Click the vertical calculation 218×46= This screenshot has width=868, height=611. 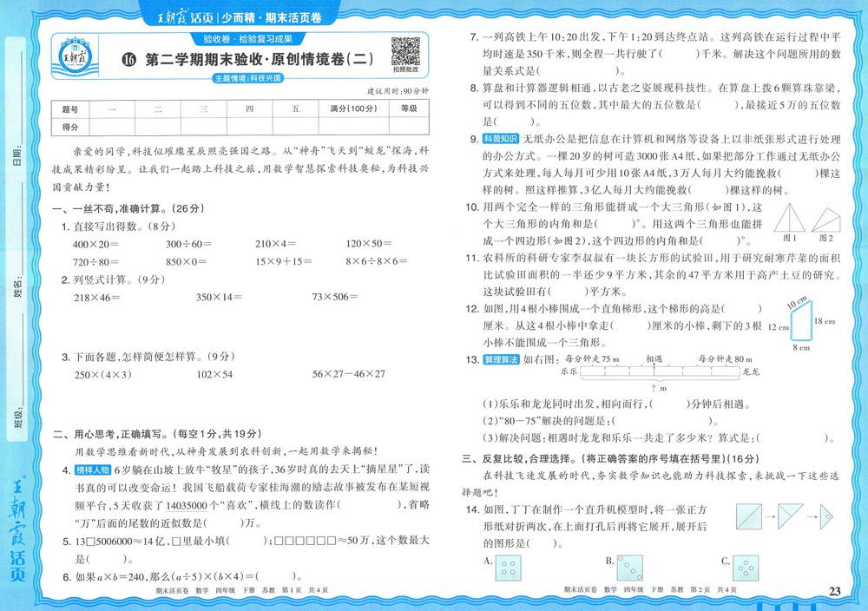click(97, 298)
